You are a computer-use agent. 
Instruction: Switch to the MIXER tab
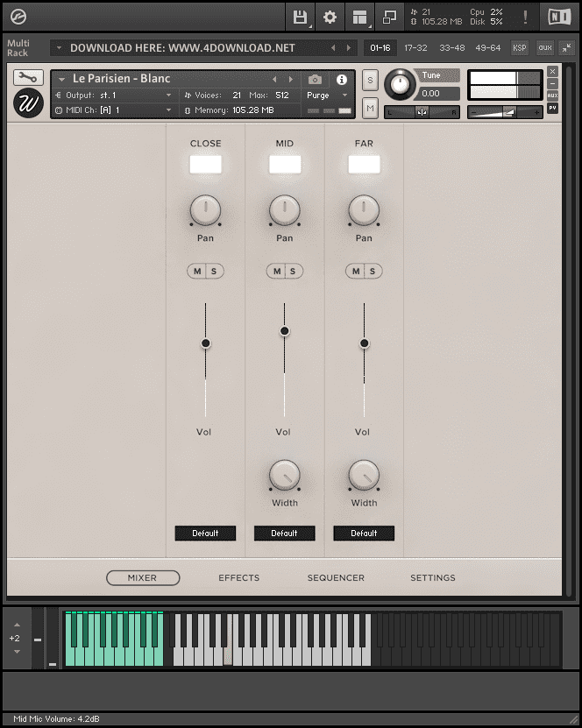pos(143,578)
